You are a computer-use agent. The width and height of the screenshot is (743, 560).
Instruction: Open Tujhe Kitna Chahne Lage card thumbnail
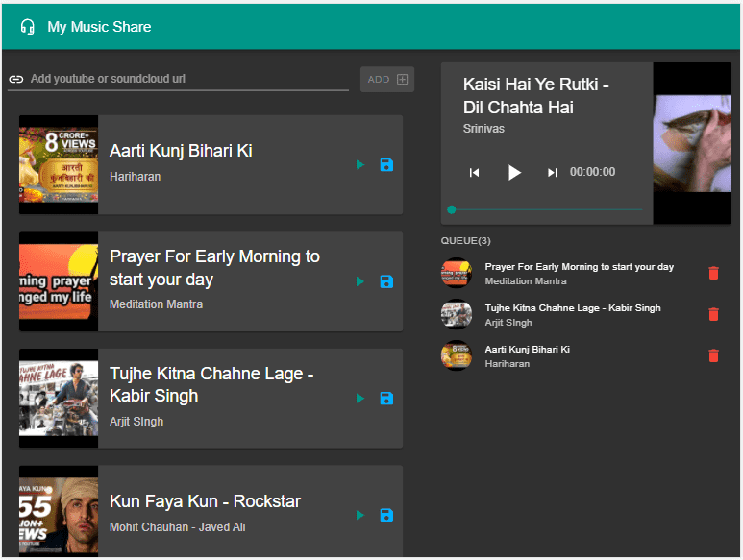point(59,398)
